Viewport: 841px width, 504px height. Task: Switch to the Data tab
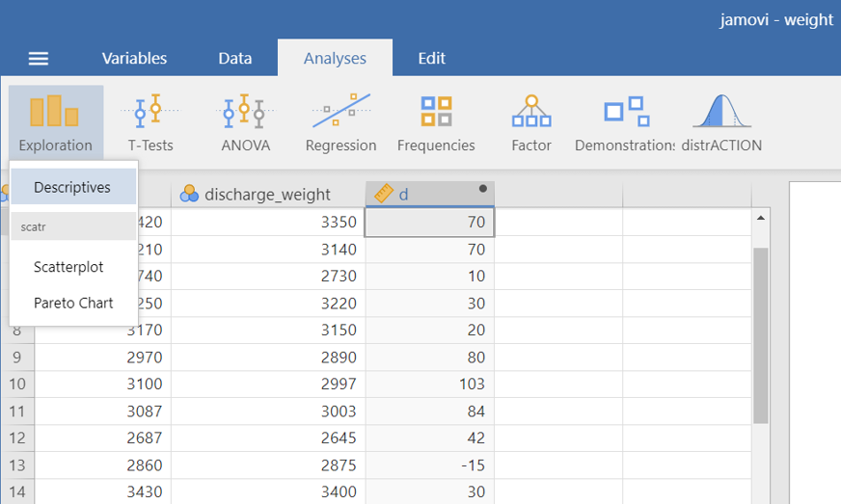[234, 59]
